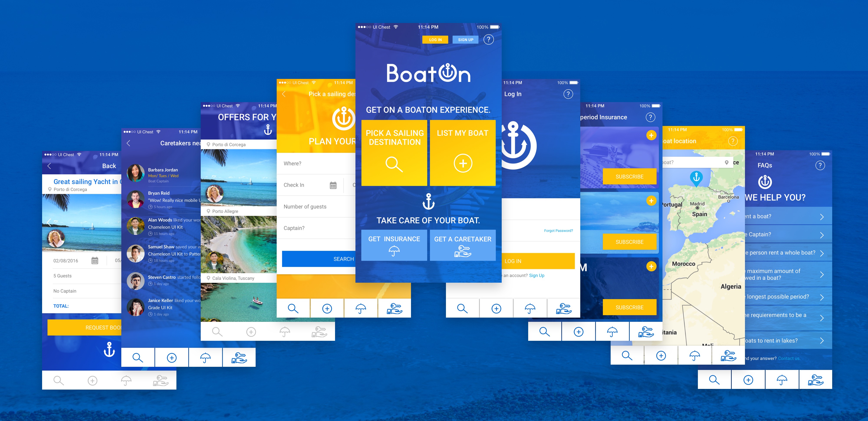Open Porto di Corcega offer photo
The height and width of the screenshot is (421, 868).
click(238, 178)
